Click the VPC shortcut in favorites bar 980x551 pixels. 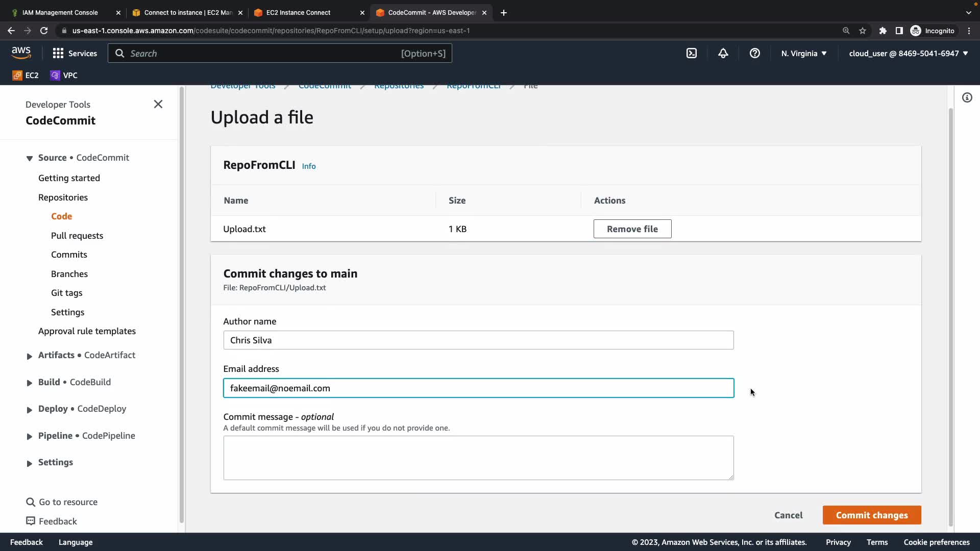point(64,75)
